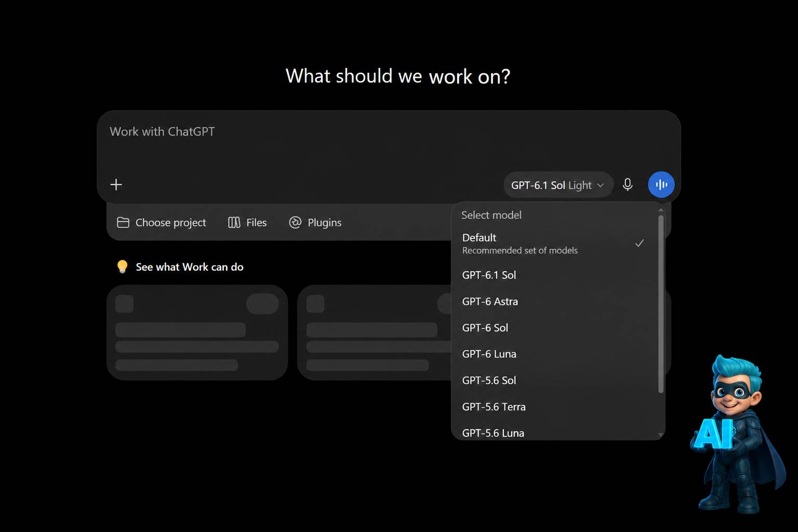Start dictation with the microphone icon
798x532 pixels.
(x=628, y=184)
